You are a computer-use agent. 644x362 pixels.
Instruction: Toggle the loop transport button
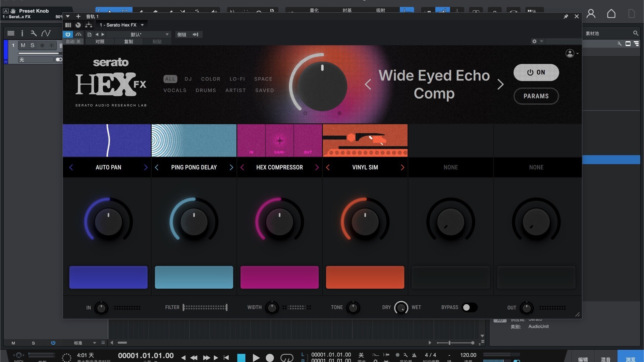point(287,358)
